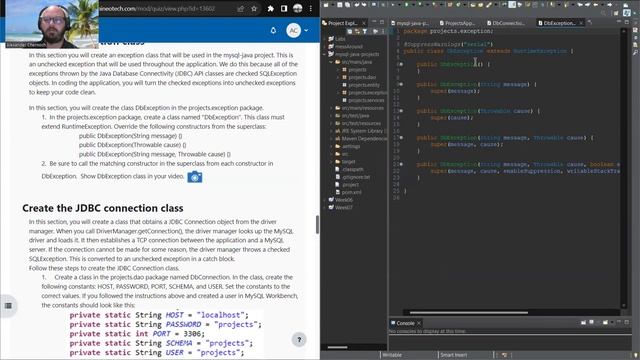640x360 pixels.
Task: Click the New file toolbar icon in Eclipse
Action: pos(326,4)
